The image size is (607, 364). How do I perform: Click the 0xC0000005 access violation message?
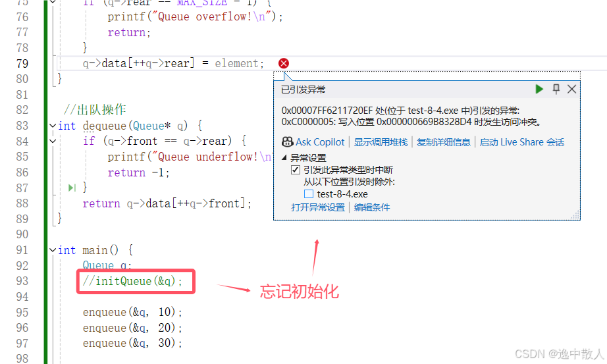(x=411, y=122)
